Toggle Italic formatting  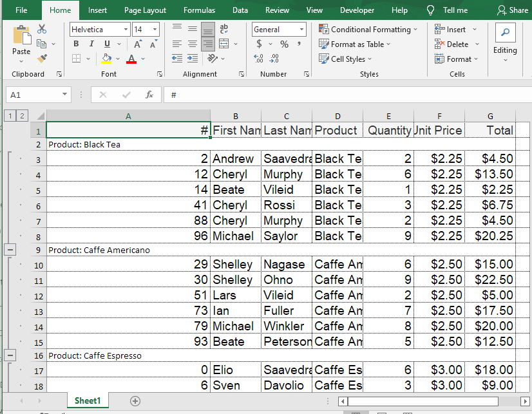click(91, 44)
